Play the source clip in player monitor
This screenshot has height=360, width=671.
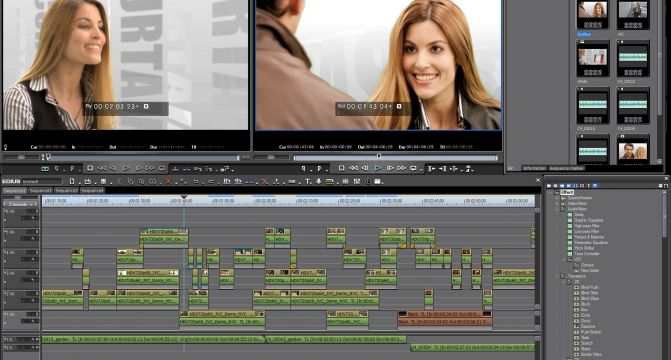click(125, 168)
